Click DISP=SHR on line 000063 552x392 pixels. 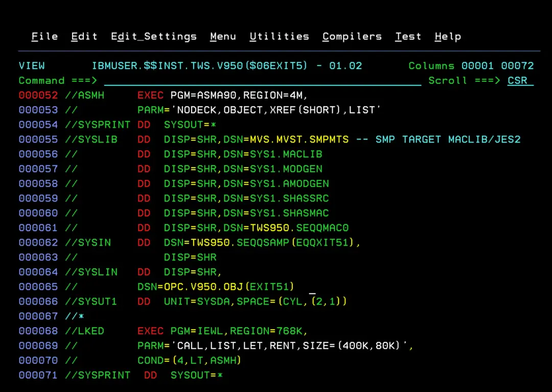(x=190, y=258)
